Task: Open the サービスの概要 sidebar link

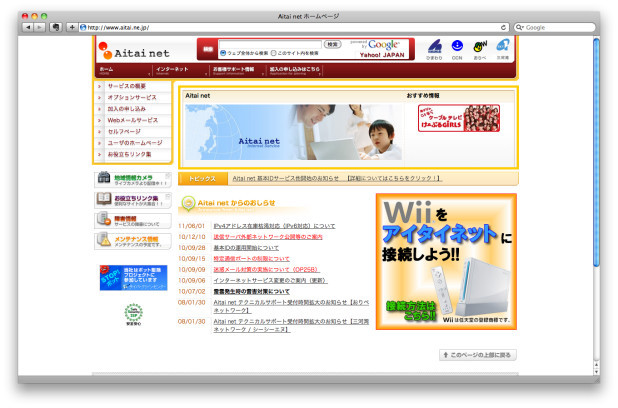Action: point(127,86)
